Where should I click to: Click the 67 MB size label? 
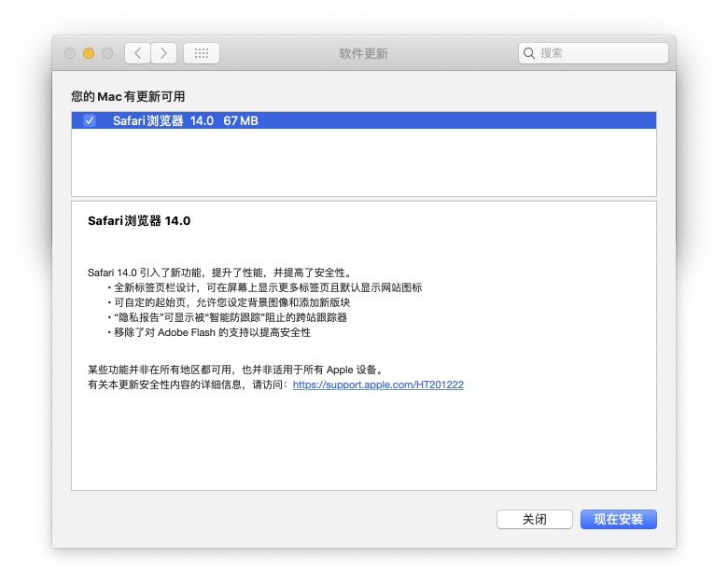pyautogui.click(x=241, y=120)
